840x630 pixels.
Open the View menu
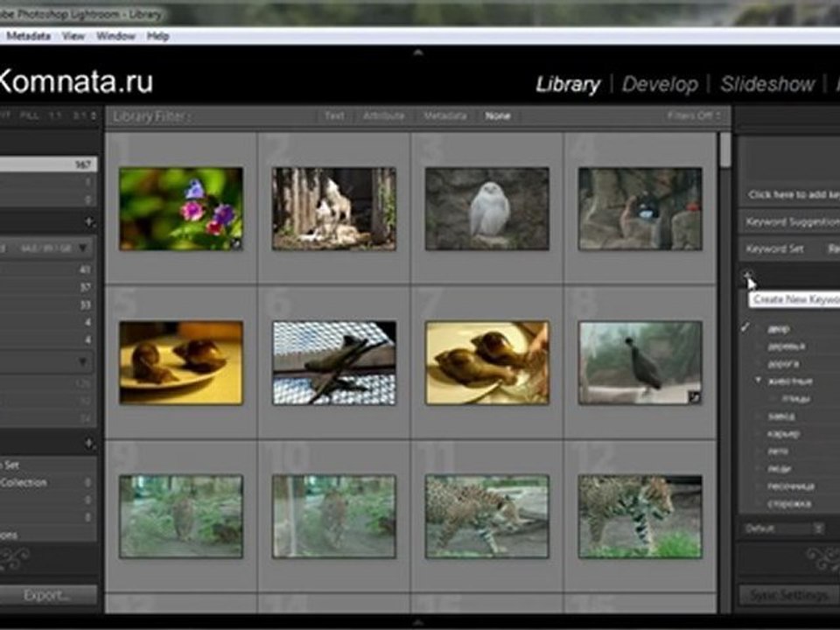point(73,36)
